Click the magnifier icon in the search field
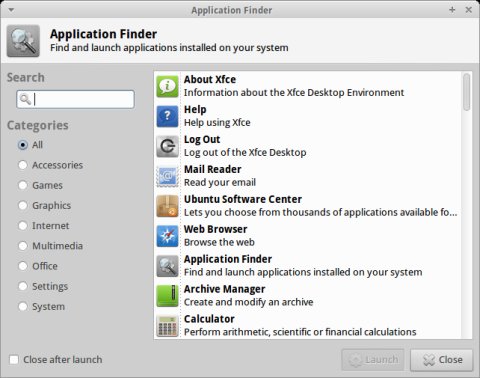This screenshot has width=480, height=378. [25, 99]
